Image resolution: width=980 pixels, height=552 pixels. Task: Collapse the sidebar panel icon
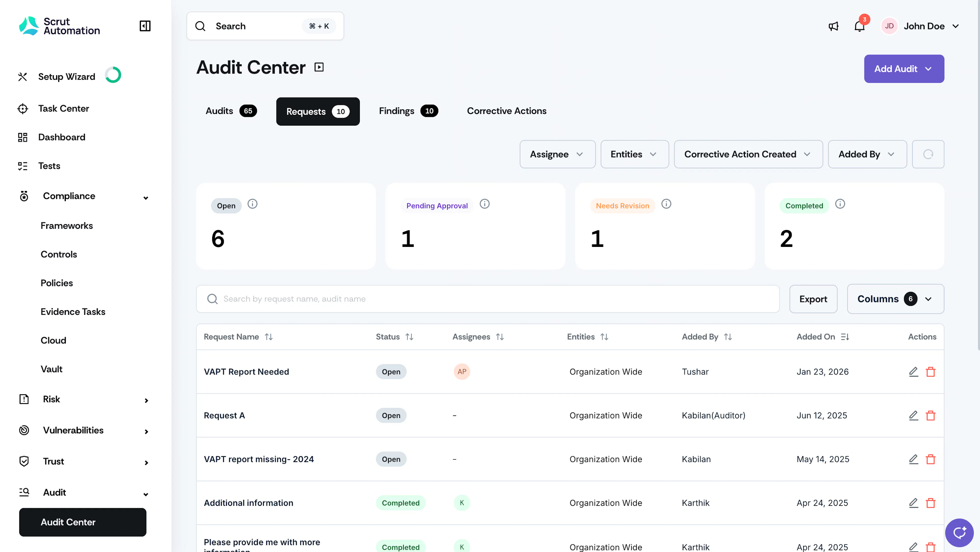click(145, 26)
